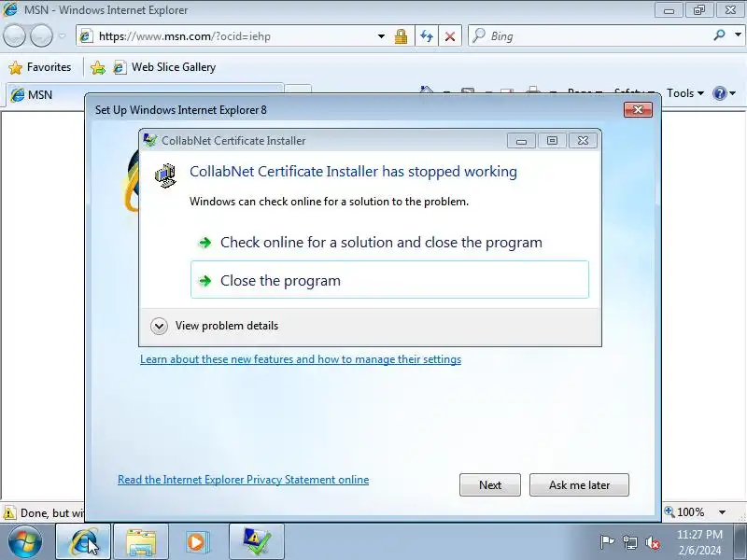Click the Ask me later button
The image size is (747, 560).
pyautogui.click(x=579, y=484)
